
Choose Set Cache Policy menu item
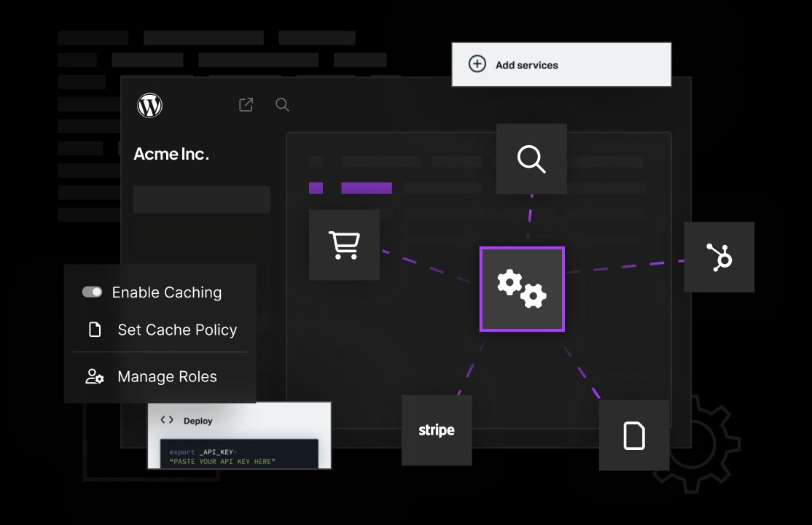click(177, 330)
